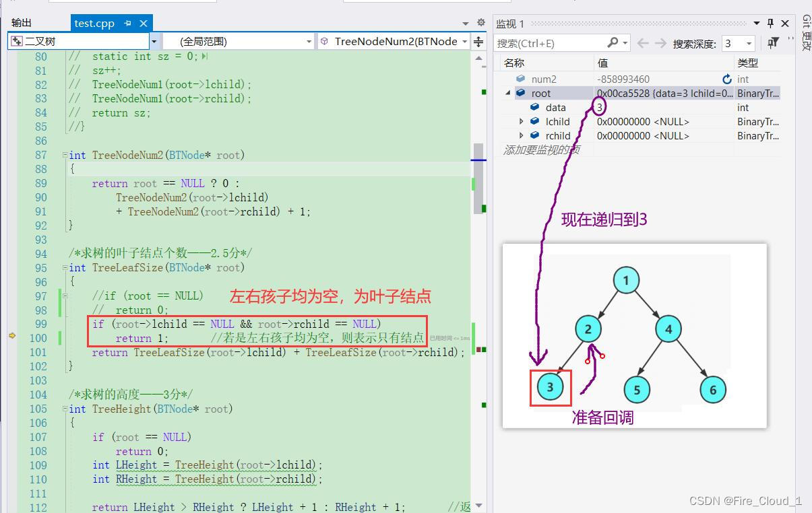Click the num2 value -858993460
Viewport: 812px width, 513px height.
point(623,79)
